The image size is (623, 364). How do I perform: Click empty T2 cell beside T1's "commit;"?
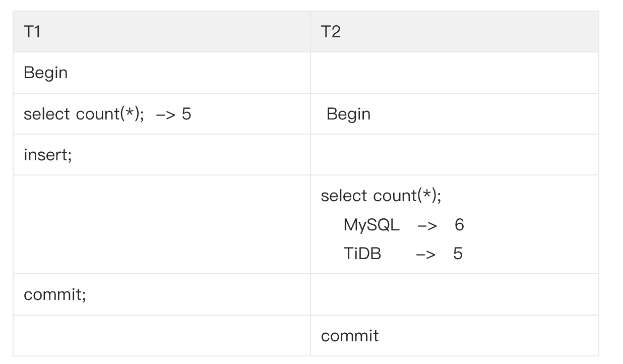(x=454, y=294)
